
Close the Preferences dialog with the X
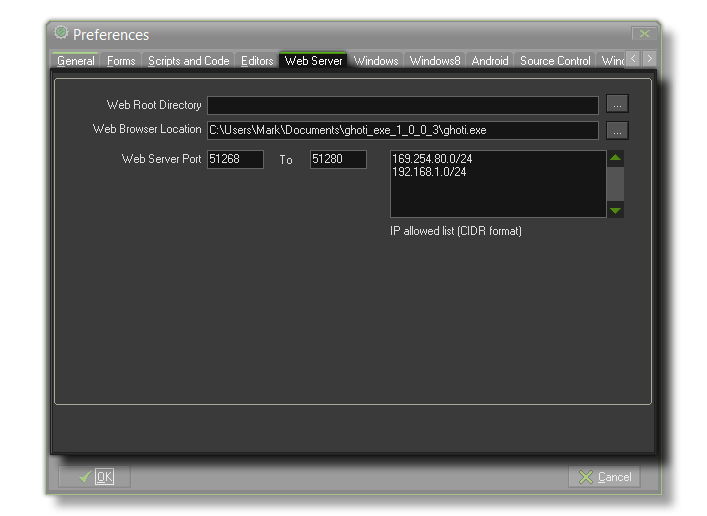(x=644, y=34)
